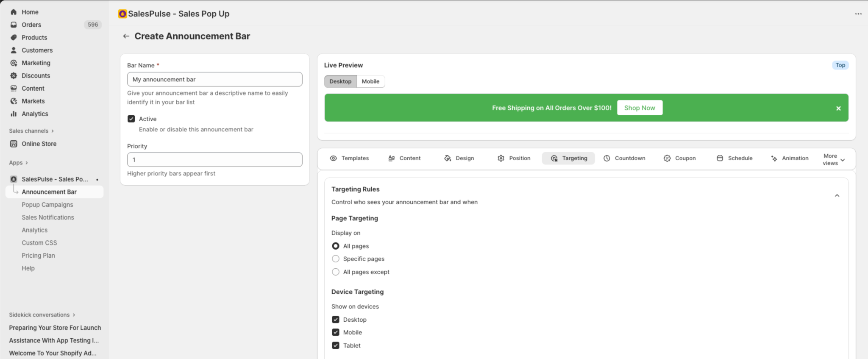This screenshot has width=868, height=359.
Task: Click the Analytics bar chart icon
Action: pyautogui.click(x=14, y=114)
